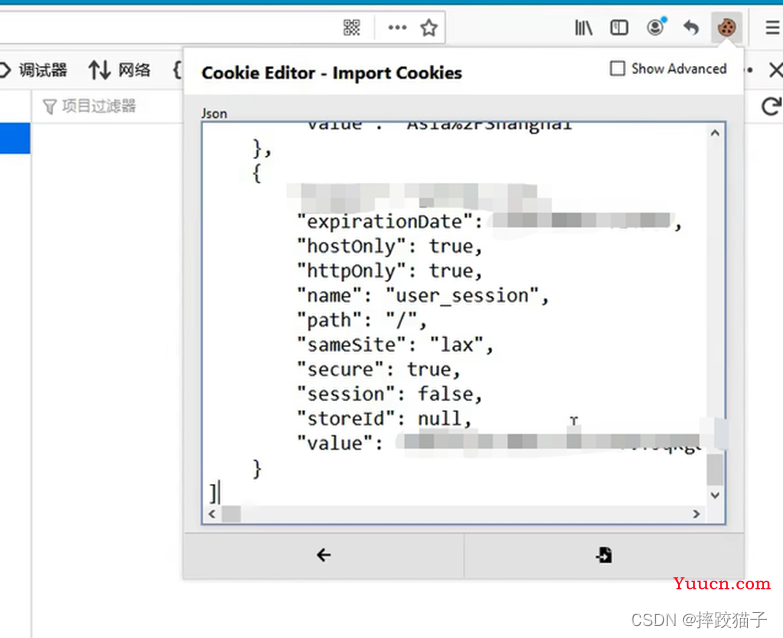The width and height of the screenshot is (783, 638).
Task: Click the horizontal scrollbar left arrow
Action: pyautogui.click(x=212, y=514)
